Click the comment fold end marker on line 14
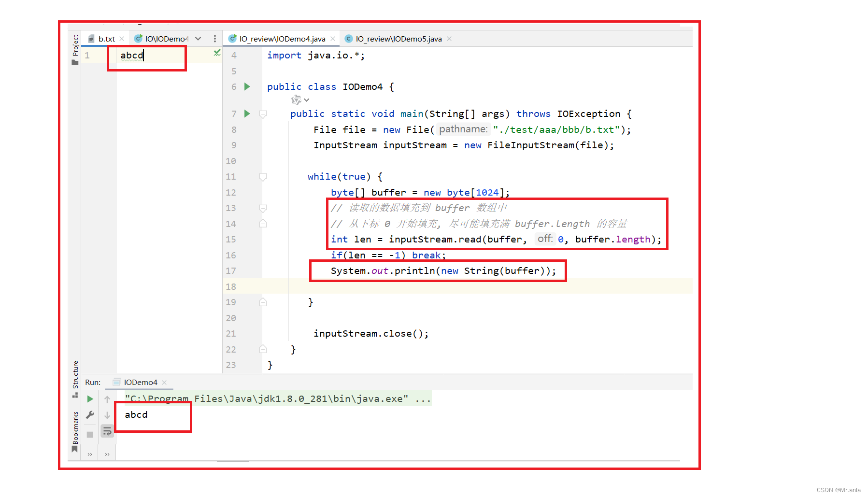 click(263, 224)
